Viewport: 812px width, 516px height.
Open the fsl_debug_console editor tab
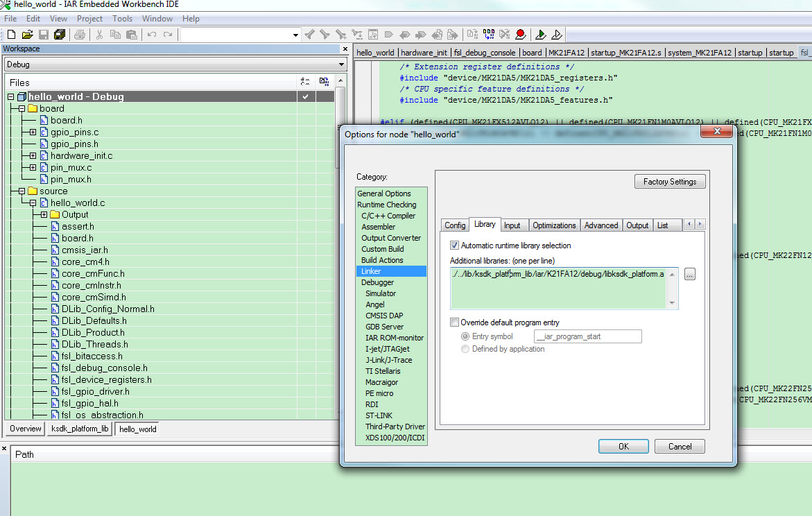(485, 52)
